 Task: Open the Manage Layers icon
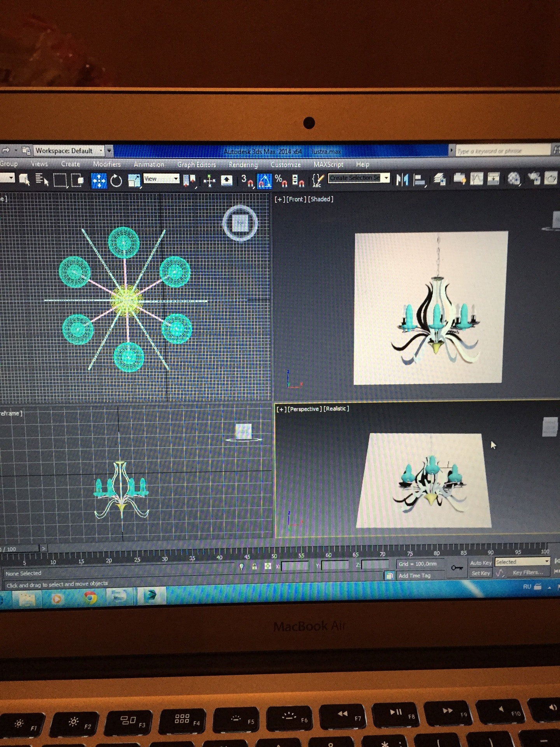coord(439,179)
